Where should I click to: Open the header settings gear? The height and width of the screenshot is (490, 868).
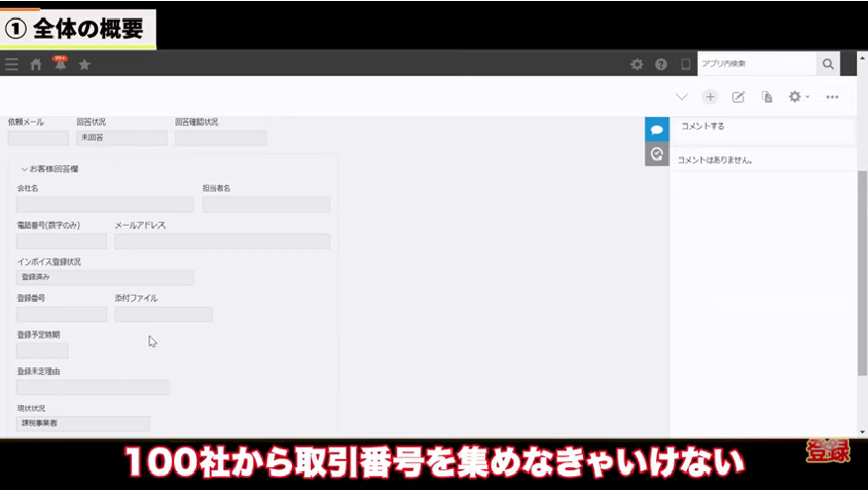(636, 64)
